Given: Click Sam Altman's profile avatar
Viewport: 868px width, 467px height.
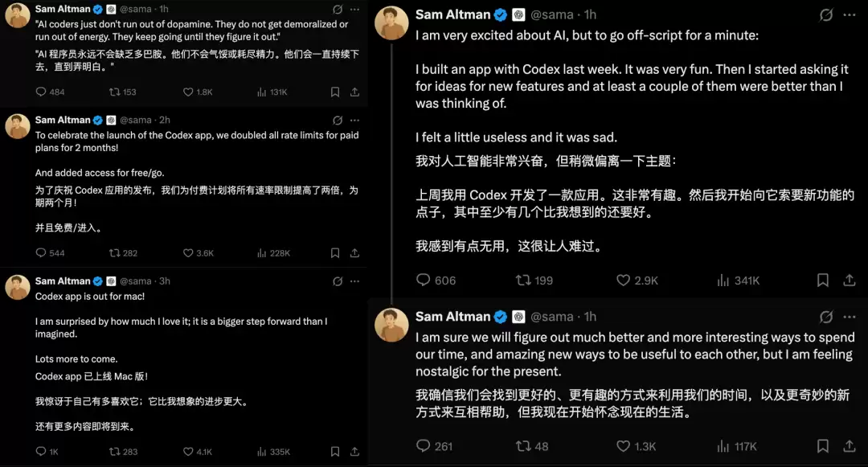Looking at the screenshot, I should [391, 23].
